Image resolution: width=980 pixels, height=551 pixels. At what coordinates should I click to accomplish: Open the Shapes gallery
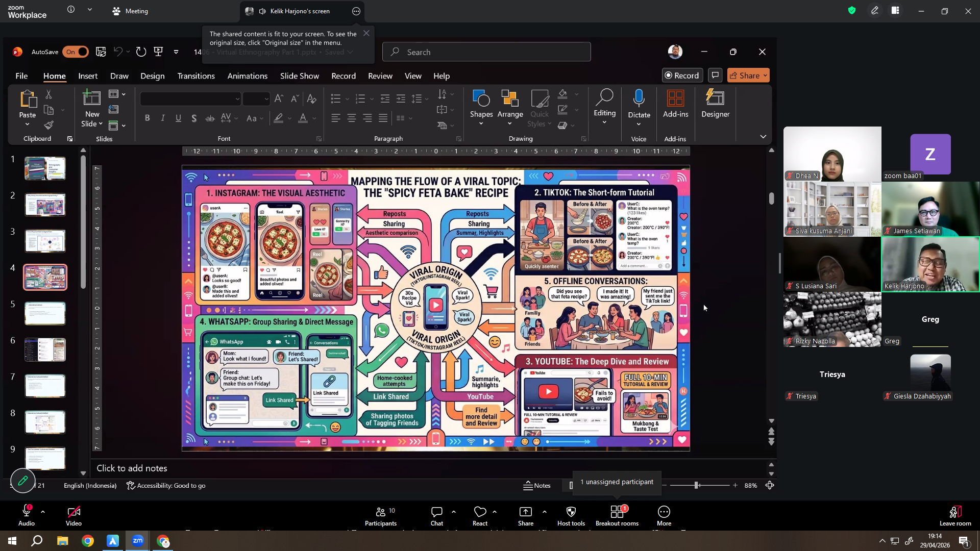481,108
